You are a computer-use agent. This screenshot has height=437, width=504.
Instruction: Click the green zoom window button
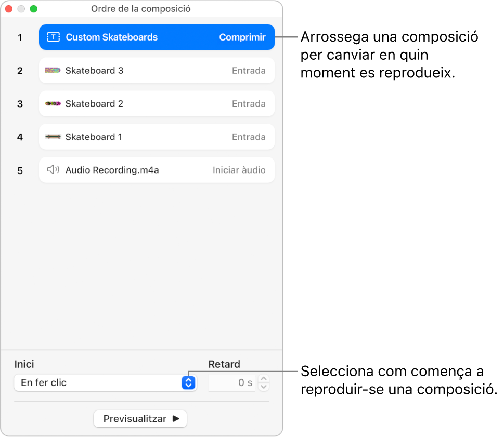coord(33,9)
